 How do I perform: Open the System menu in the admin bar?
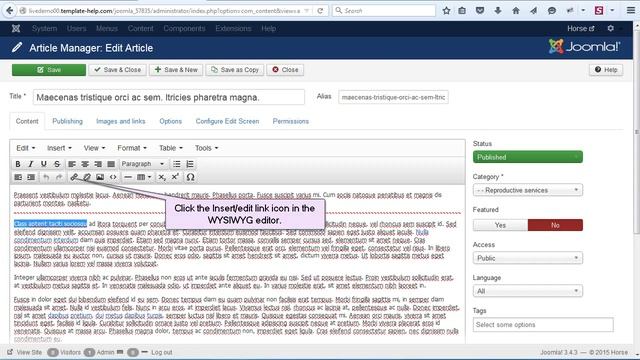(44, 29)
